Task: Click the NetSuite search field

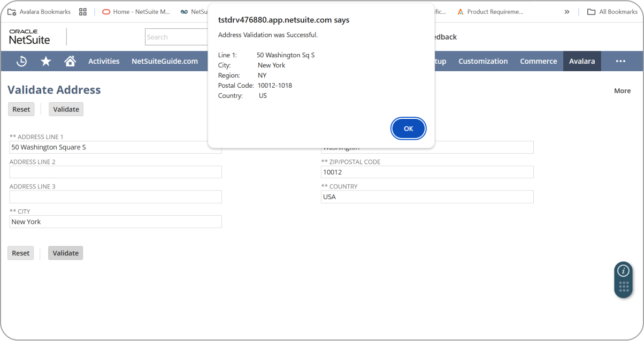Action: point(177,36)
